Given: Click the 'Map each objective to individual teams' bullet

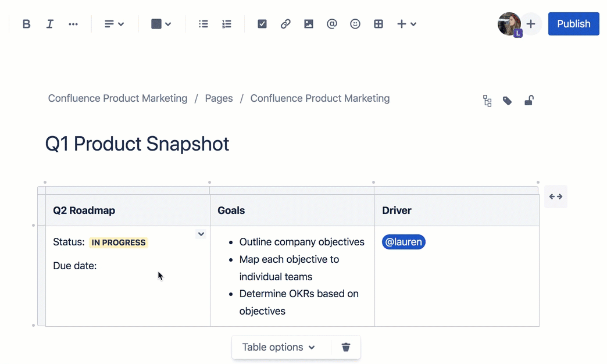Looking at the screenshot, I should pyautogui.click(x=289, y=268).
